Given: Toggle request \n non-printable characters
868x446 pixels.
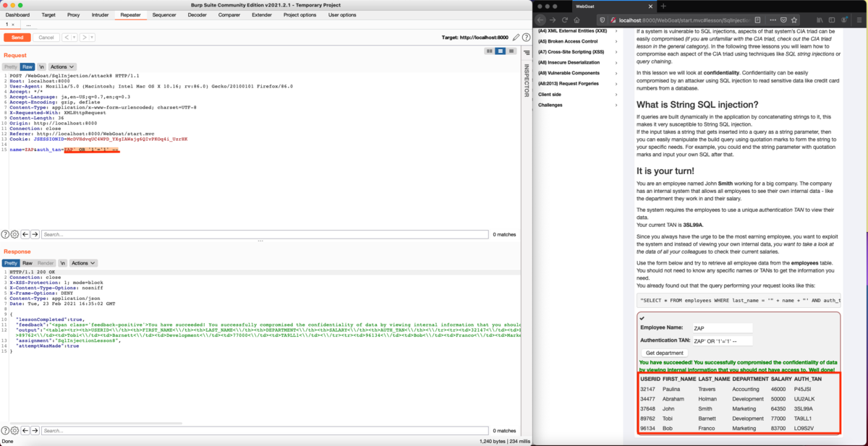Looking at the screenshot, I should pyautogui.click(x=42, y=67).
